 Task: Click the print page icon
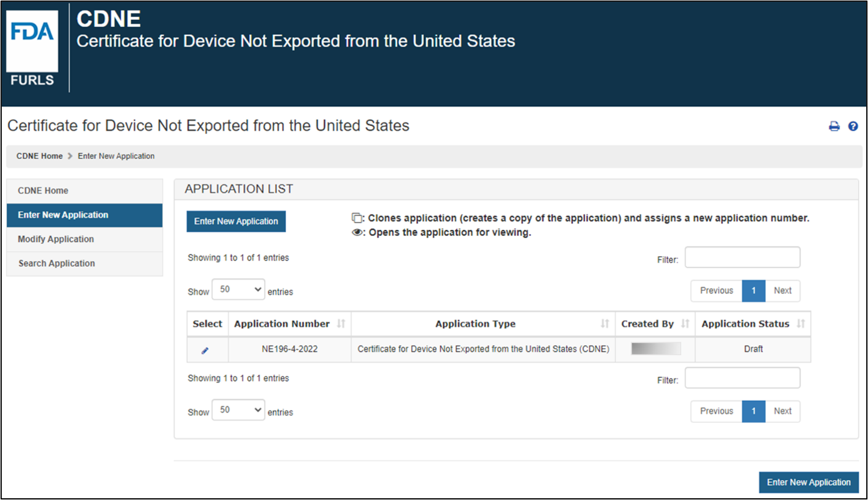834,127
